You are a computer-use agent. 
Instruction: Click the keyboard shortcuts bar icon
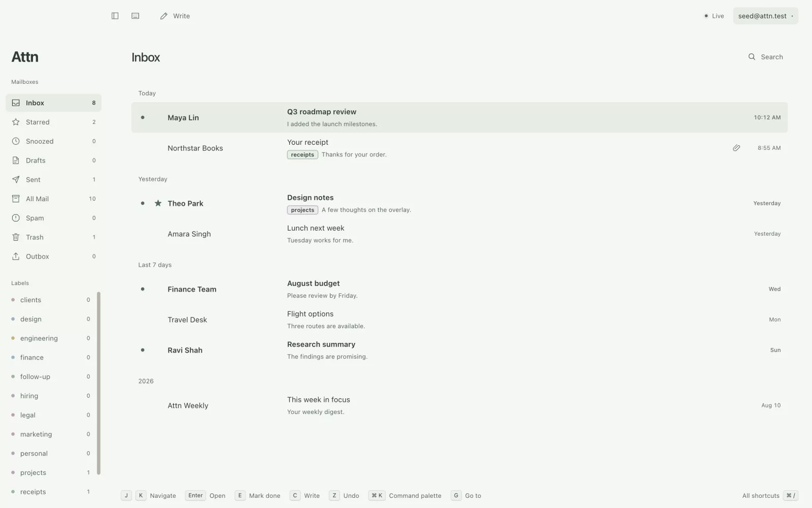point(136,16)
